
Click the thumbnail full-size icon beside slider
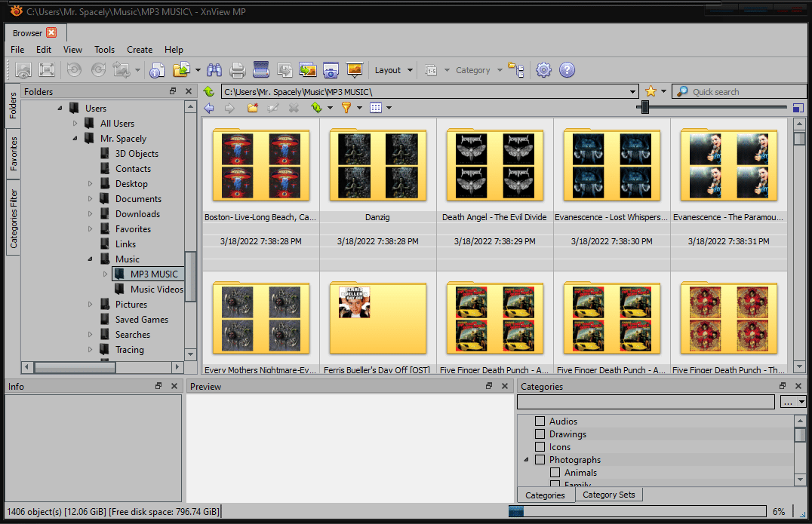(798, 108)
